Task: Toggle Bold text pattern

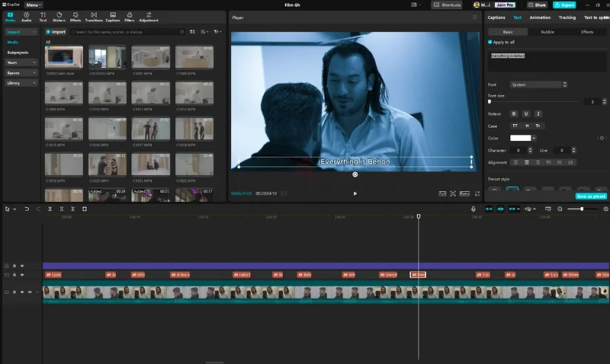Action: 514,113
